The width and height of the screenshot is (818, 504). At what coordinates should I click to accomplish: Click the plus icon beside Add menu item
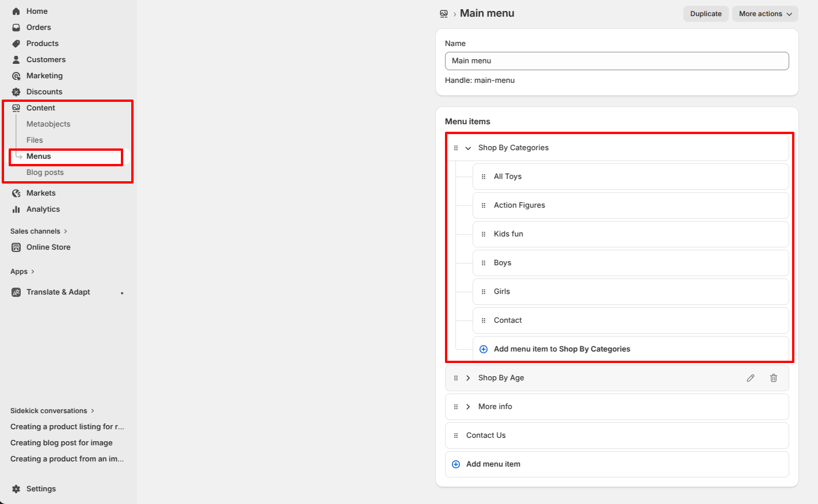[456, 464]
